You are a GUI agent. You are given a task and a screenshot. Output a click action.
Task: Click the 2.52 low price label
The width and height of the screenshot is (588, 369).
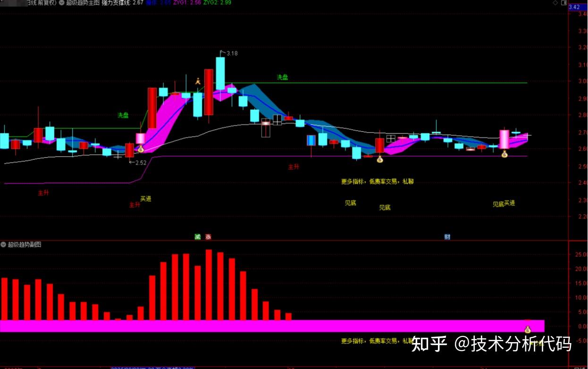click(141, 162)
